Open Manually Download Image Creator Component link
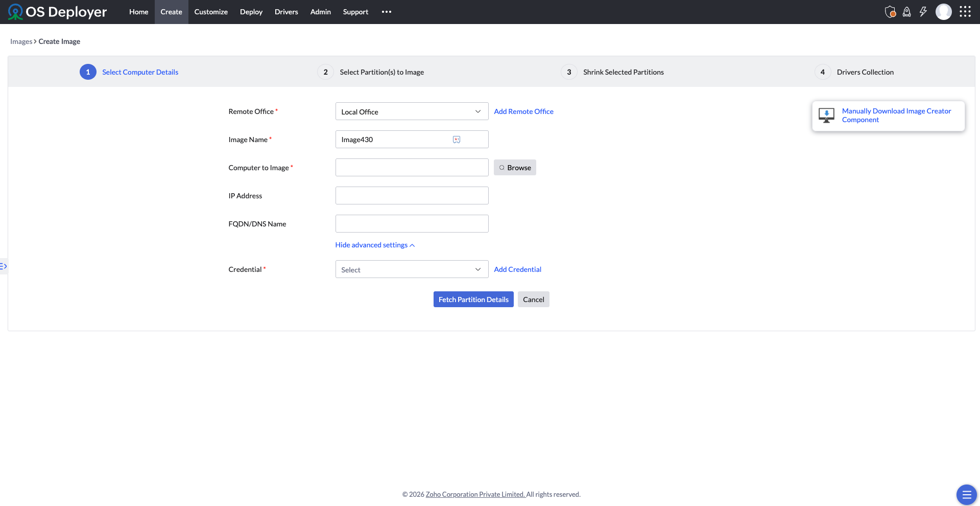The height and width of the screenshot is (506, 980). point(896,116)
